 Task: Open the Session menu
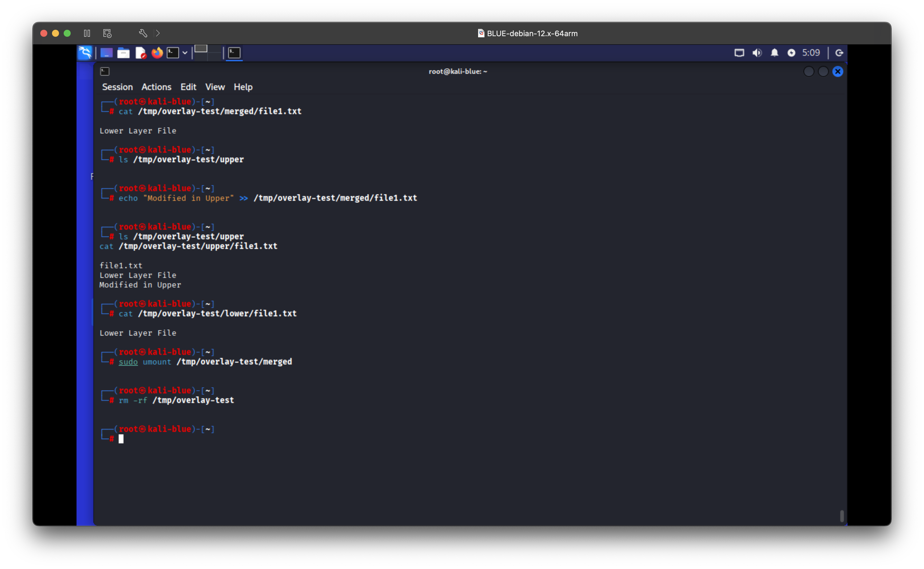pyautogui.click(x=117, y=87)
